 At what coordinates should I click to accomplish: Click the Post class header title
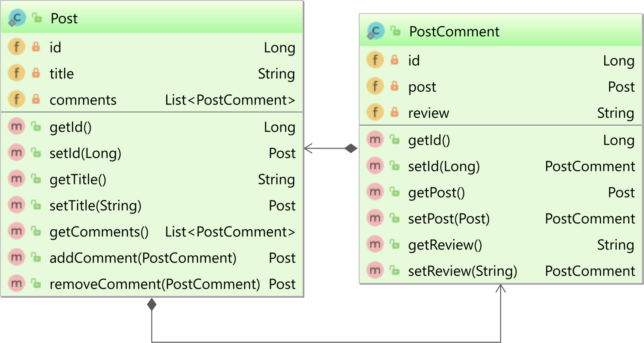(64, 18)
